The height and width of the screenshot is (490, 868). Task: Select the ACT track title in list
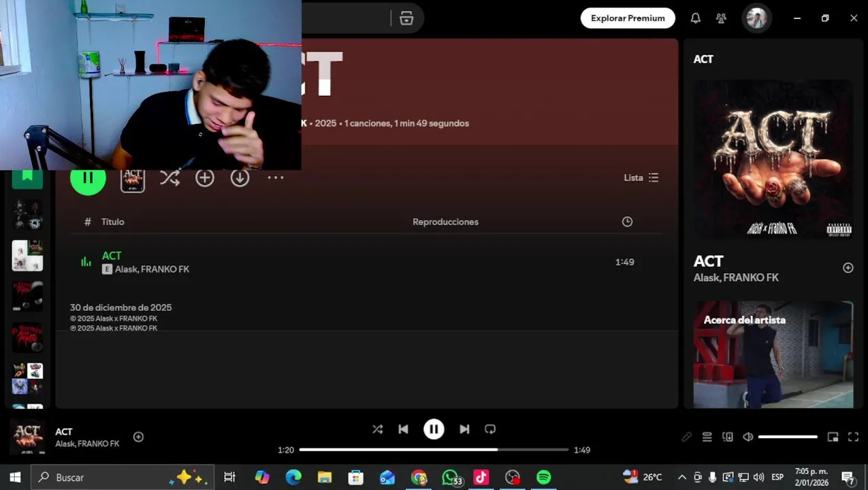point(112,256)
